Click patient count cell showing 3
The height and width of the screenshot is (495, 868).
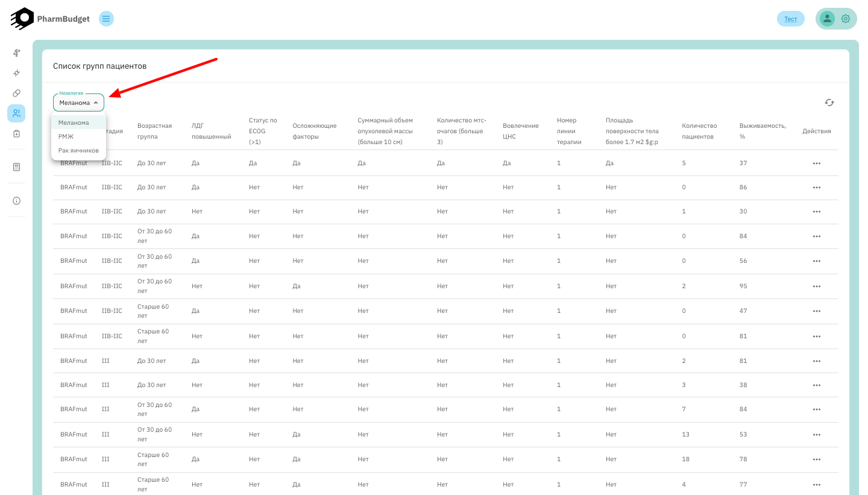(x=684, y=385)
